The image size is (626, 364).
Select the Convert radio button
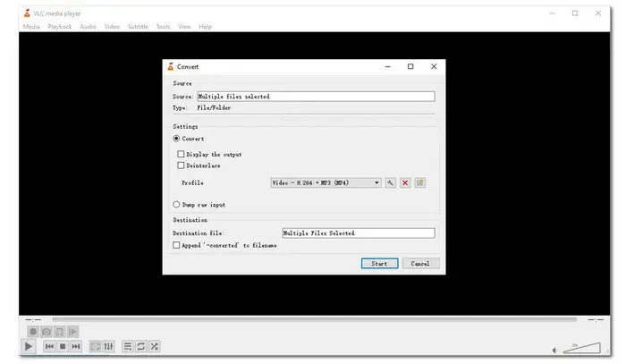(x=176, y=139)
